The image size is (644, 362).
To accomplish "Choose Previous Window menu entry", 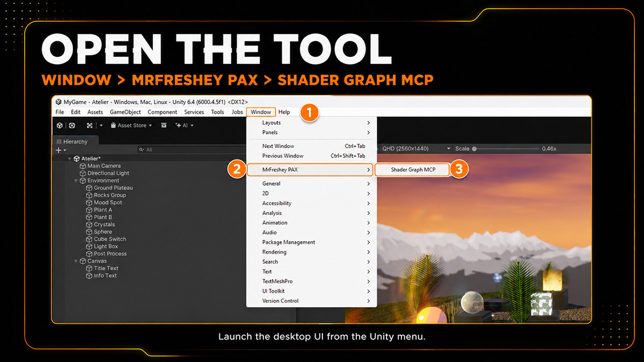I will click(311, 156).
